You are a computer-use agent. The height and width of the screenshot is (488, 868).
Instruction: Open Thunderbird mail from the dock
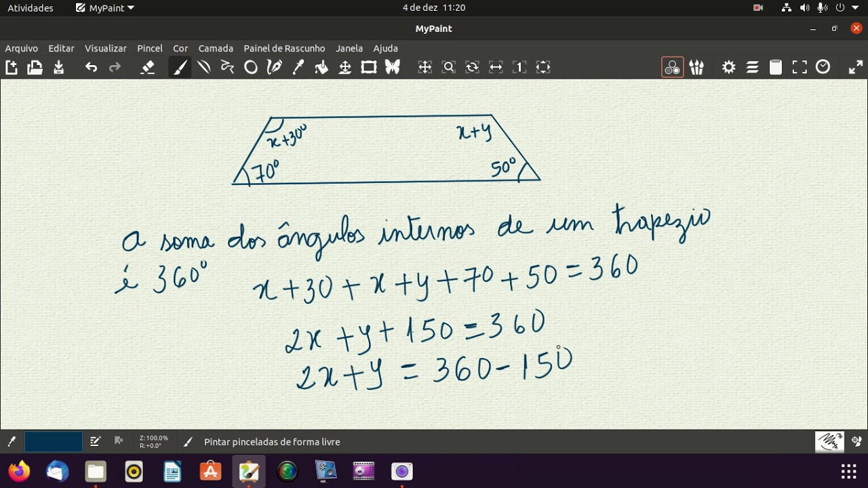tap(58, 471)
